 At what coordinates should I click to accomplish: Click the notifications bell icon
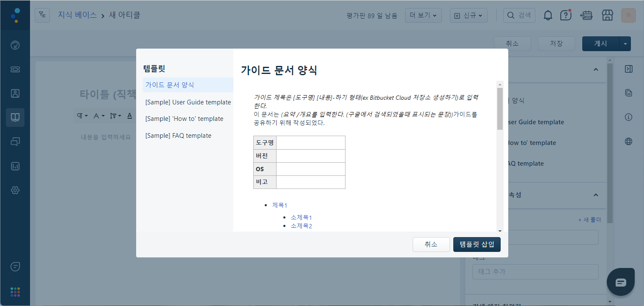[x=548, y=16]
